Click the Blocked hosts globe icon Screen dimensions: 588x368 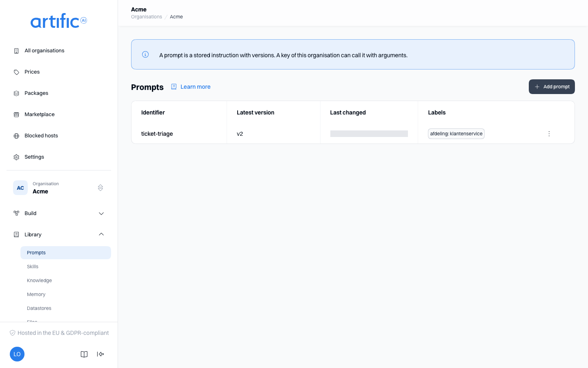click(16, 136)
